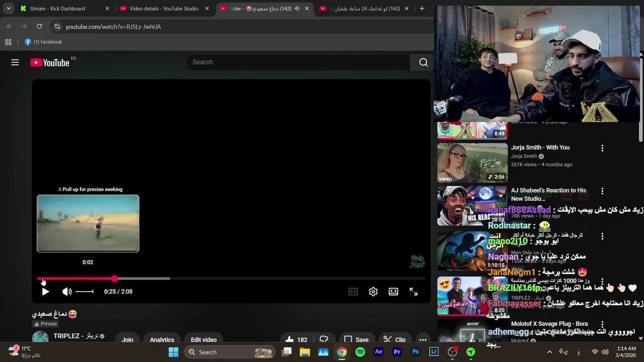Viewport: 644px width, 362px height.
Task: Expand the tab search dropdown
Action: pos(9,9)
